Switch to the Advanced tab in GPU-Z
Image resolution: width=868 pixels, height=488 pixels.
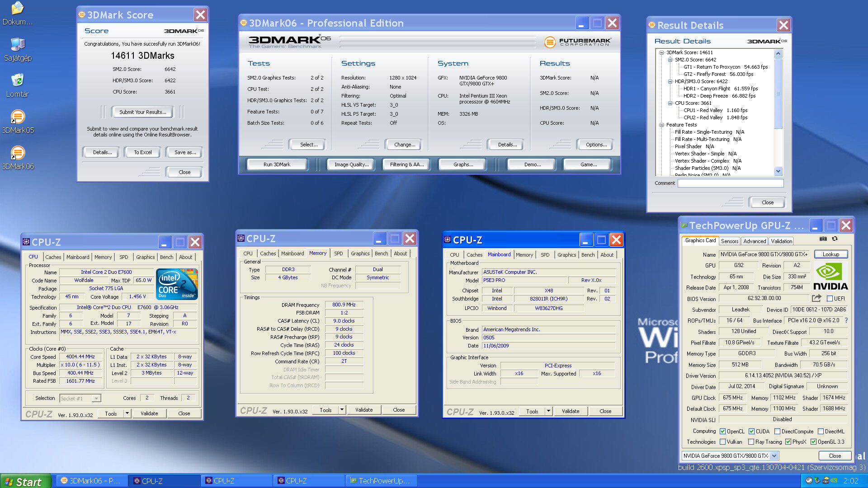point(755,241)
